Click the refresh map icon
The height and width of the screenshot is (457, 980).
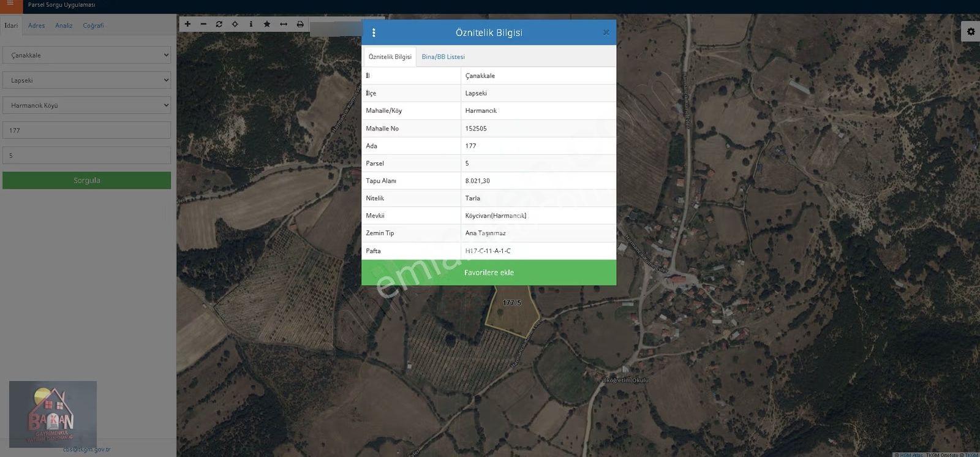pos(219,24)
